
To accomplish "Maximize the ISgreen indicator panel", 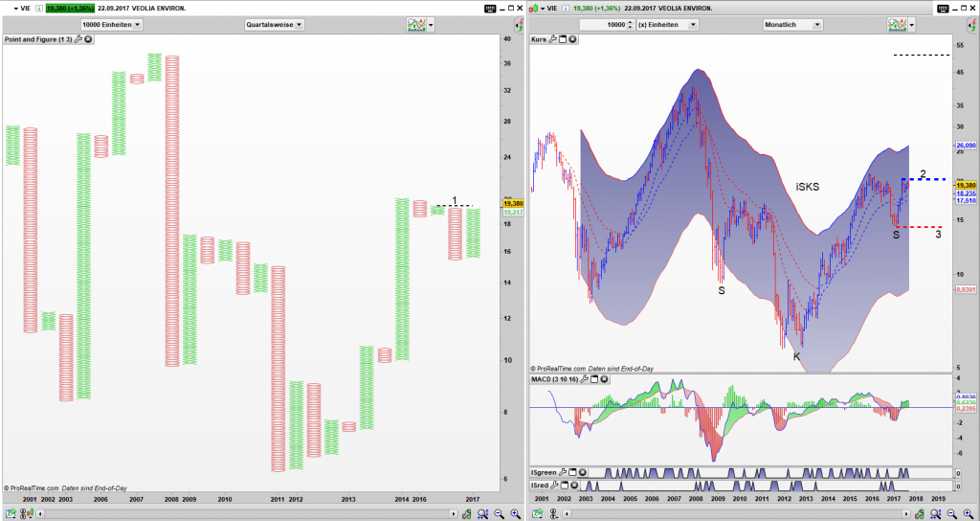I will click(x=572, y=473).
